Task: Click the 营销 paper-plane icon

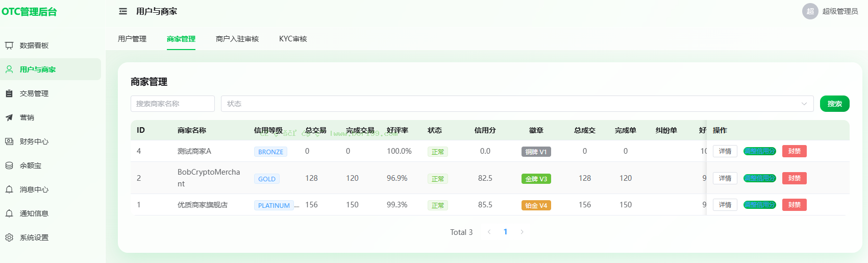Action: pyautogui.click(x=9, y=117)
